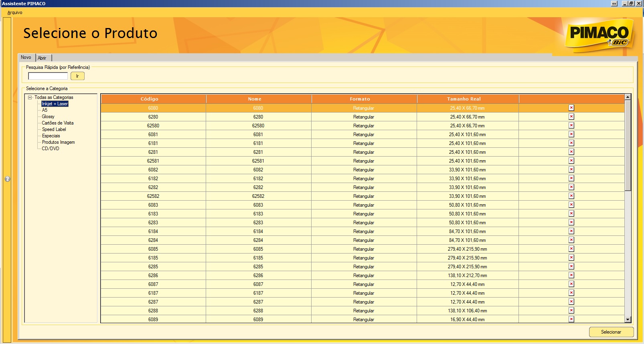
Task: Click the red X icon in row 6081
Action: (571, 134)
